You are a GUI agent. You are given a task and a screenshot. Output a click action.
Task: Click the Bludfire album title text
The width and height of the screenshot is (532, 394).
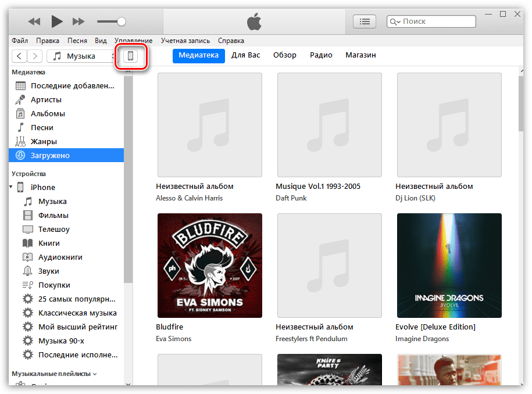coord(169,327)
